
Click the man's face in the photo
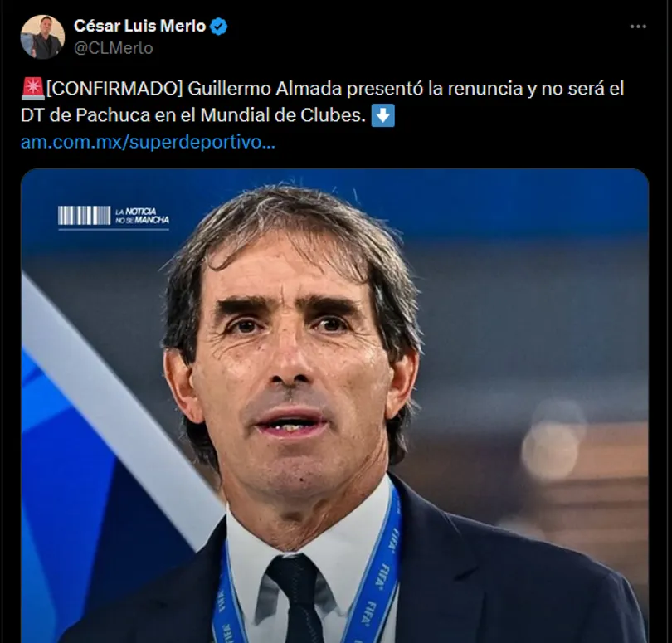tap(290, 368)
